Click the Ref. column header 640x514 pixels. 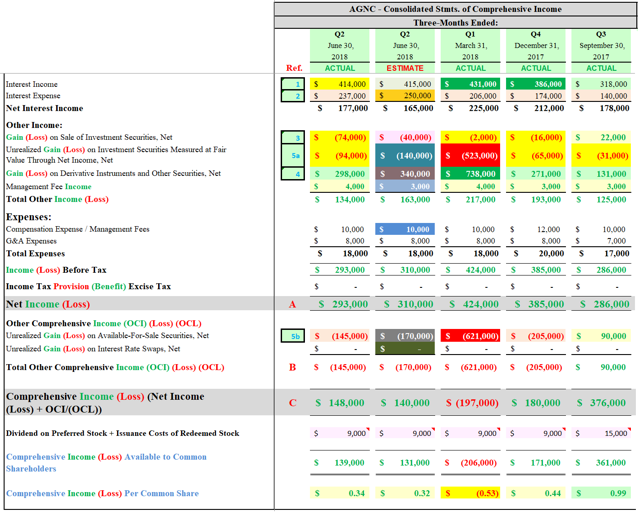click(294, 68)
